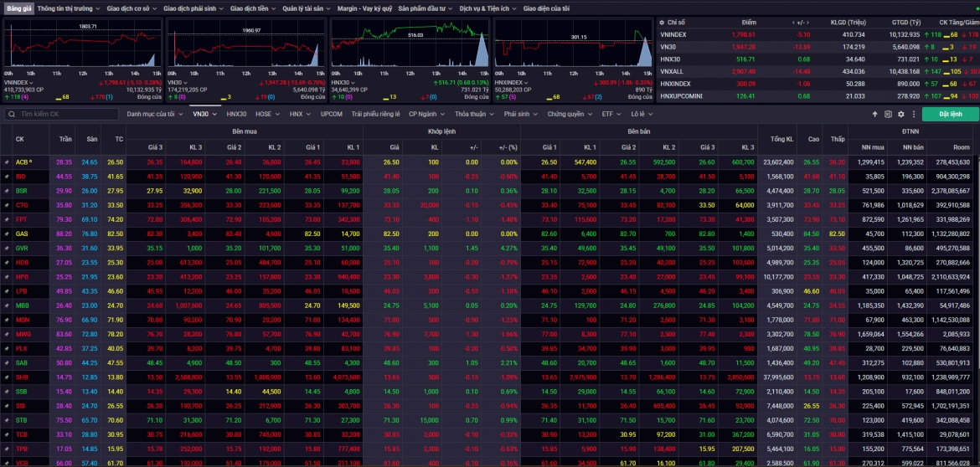
Task: Expand Danh mục của tôi dropdown
Action: tap(155, 115)
